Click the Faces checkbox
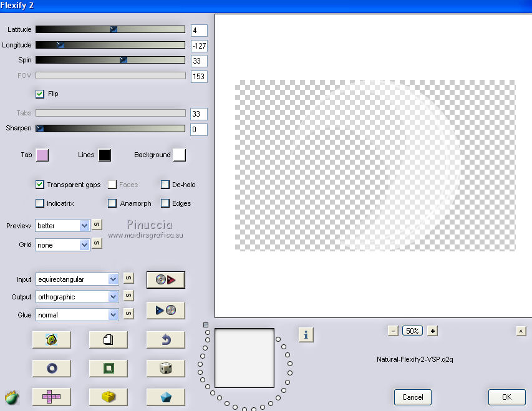The height and width of the screenshot is (411, 532). click(x=112, y=185)
